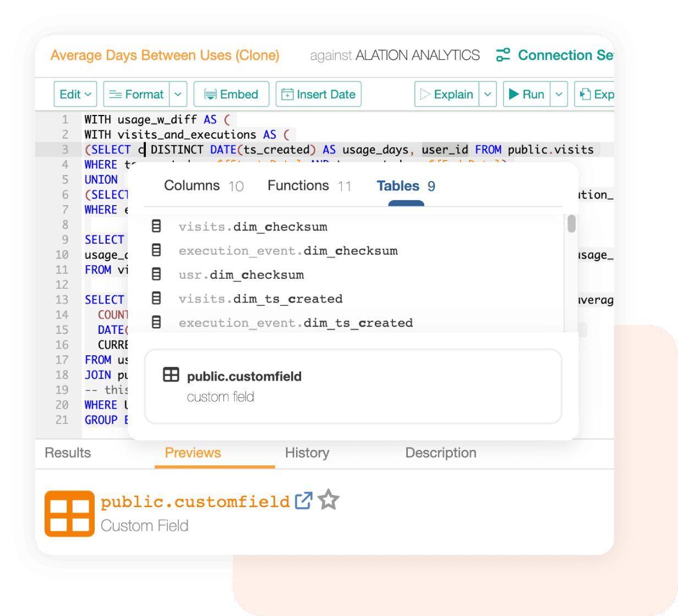Click the Explain query icon
Viewport: 678px width, 616px height.
click(x=425, y=94)
